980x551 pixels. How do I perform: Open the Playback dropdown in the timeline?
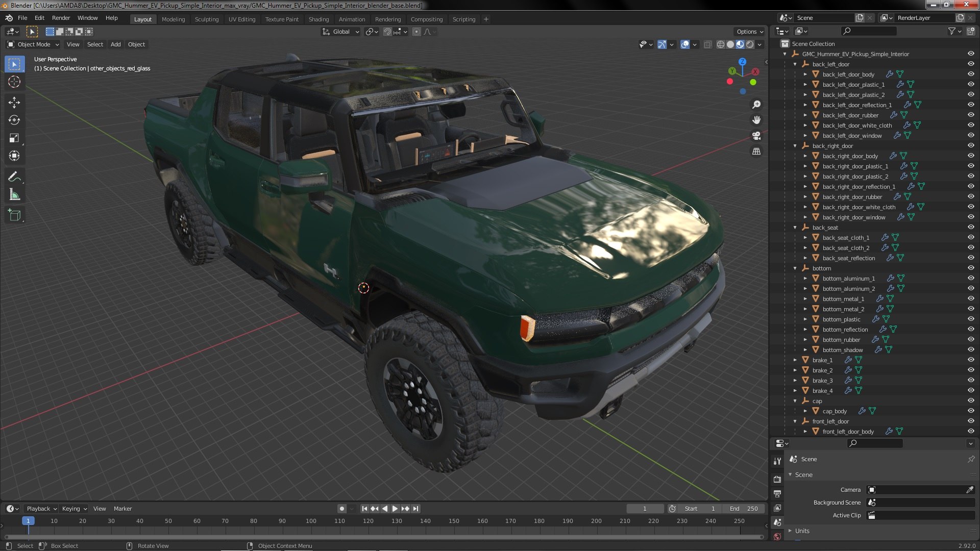pos(41,509)
